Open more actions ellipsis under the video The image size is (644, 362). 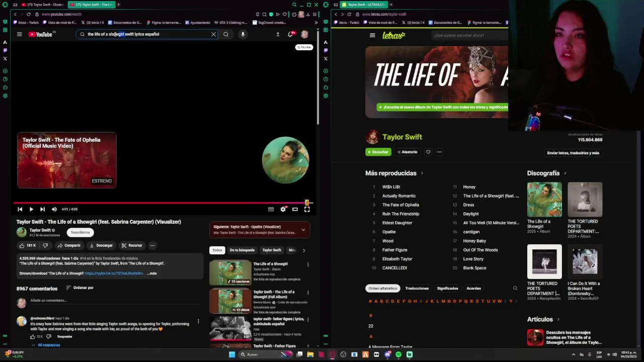coord(152,245)
